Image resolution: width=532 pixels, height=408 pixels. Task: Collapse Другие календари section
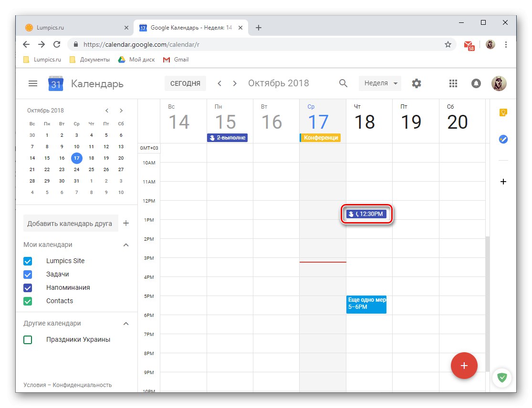(x=126, y=323)
